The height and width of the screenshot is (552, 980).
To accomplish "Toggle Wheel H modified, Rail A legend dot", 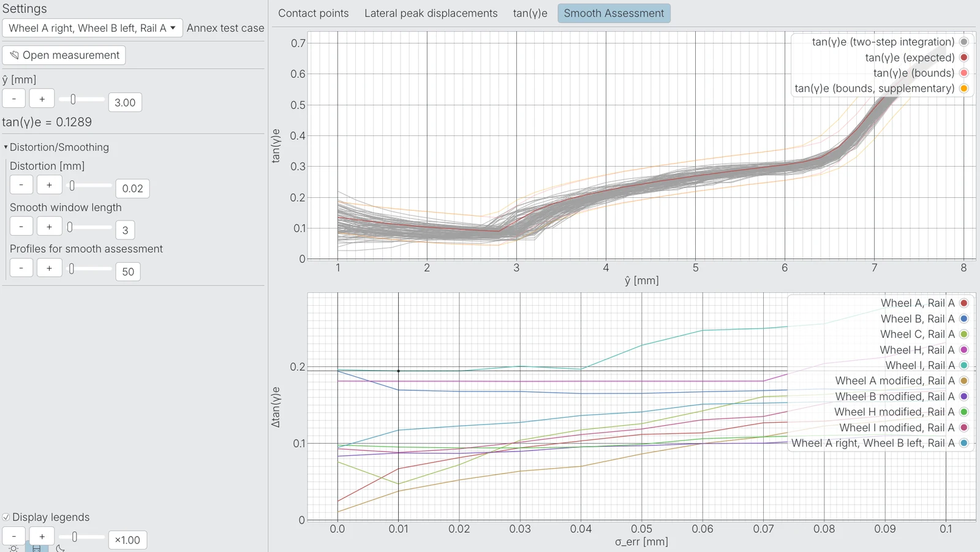I will click(x=963, y=412).
